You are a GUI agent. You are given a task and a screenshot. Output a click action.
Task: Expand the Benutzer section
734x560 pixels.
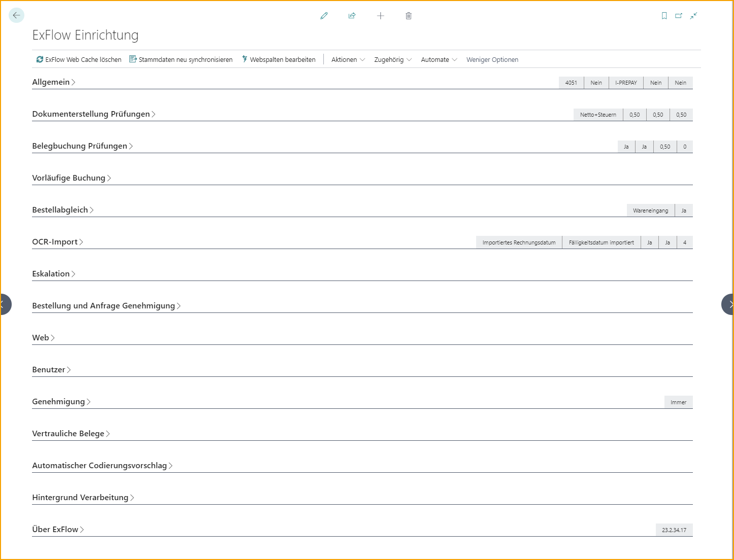click(x=52, y=369)
